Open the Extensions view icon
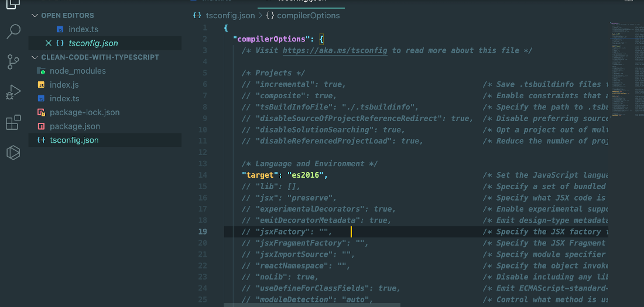 [13, 122]
